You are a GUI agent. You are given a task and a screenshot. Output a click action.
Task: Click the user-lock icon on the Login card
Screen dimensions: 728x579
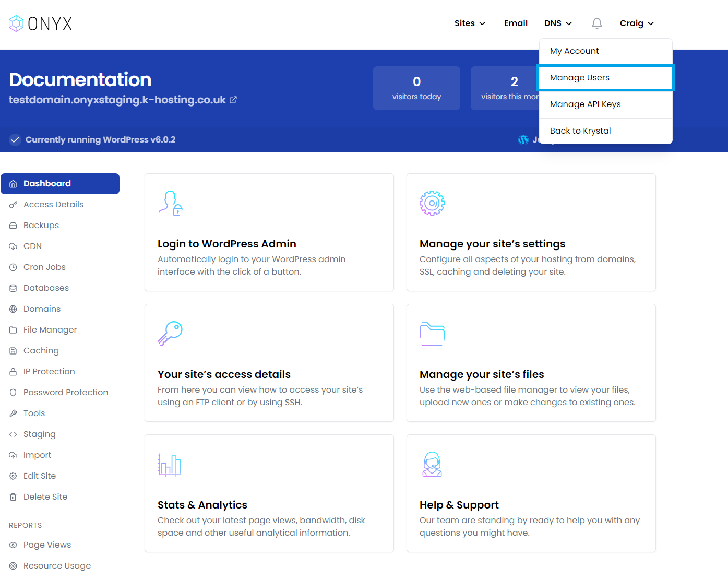[x=170, y=203]
